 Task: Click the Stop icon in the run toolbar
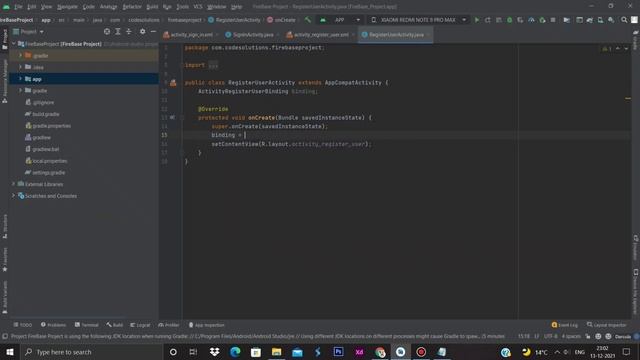(x=553, y=20)
